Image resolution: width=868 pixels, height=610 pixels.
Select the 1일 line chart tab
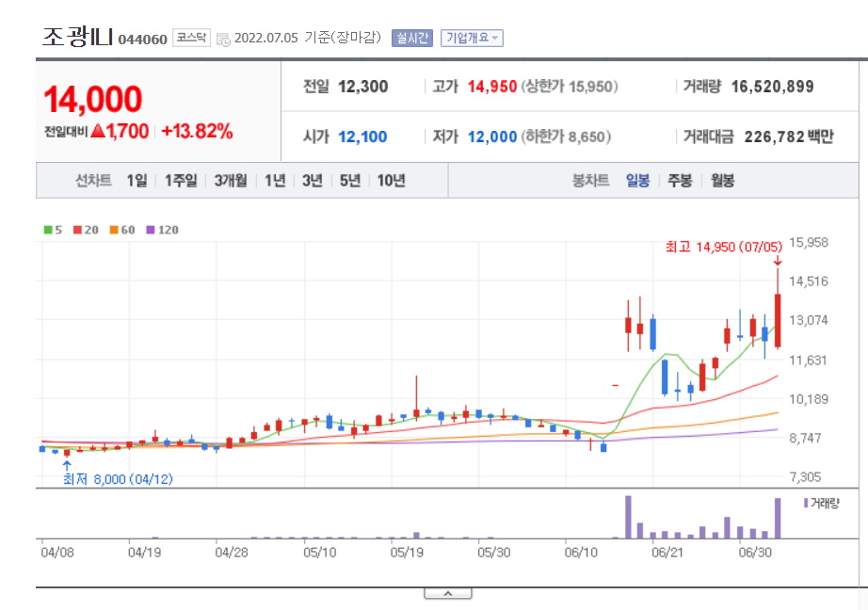click(137, 181)
